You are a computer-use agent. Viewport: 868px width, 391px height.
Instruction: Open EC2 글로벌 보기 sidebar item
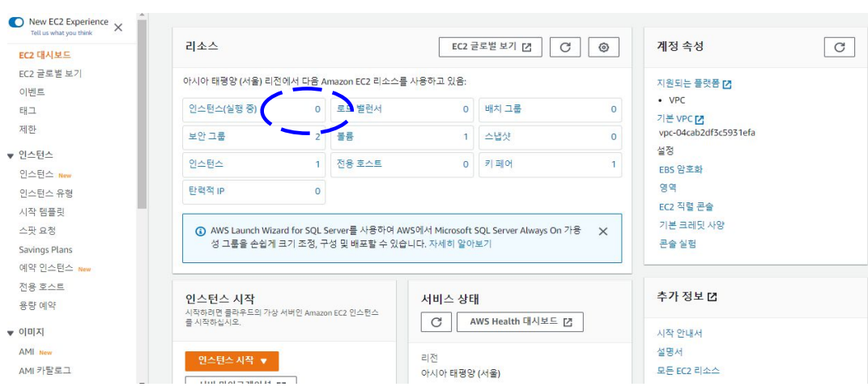click(50, 74)
